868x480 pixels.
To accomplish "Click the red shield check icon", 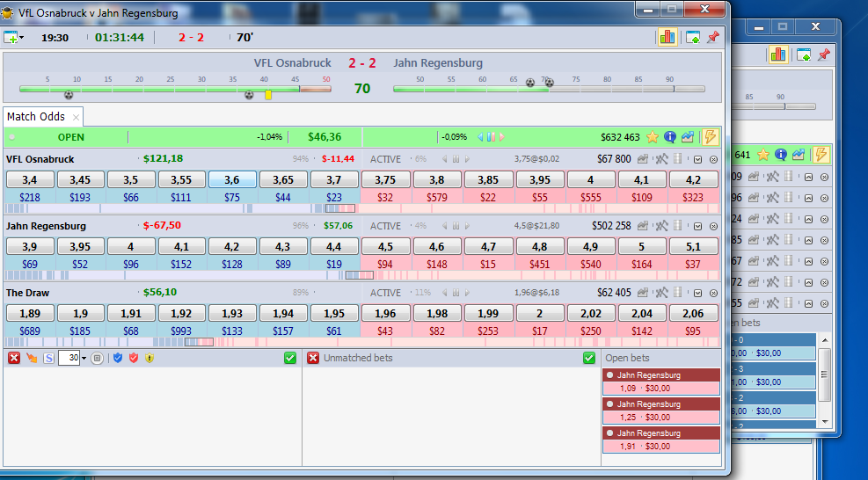I will [x=134, y=358].
